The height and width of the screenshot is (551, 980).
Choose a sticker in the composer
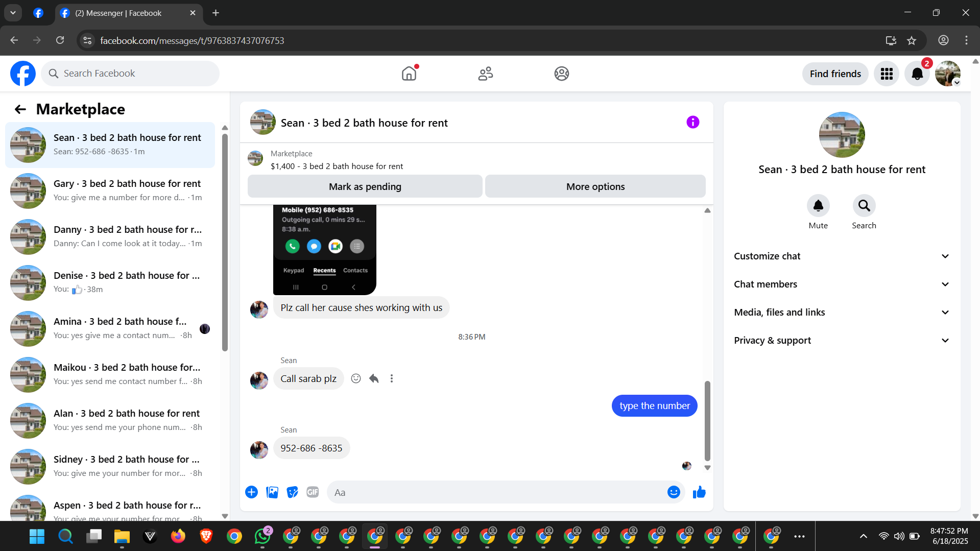(x=292, y=492)
